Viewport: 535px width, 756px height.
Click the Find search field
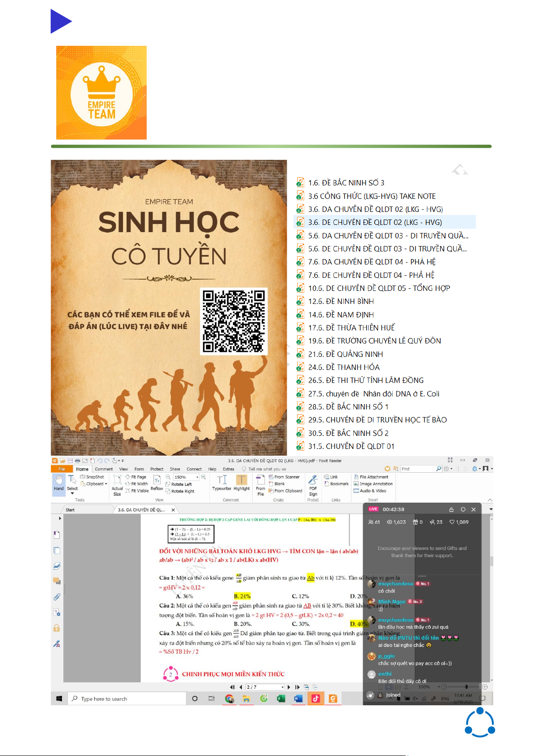coord(417,469)
